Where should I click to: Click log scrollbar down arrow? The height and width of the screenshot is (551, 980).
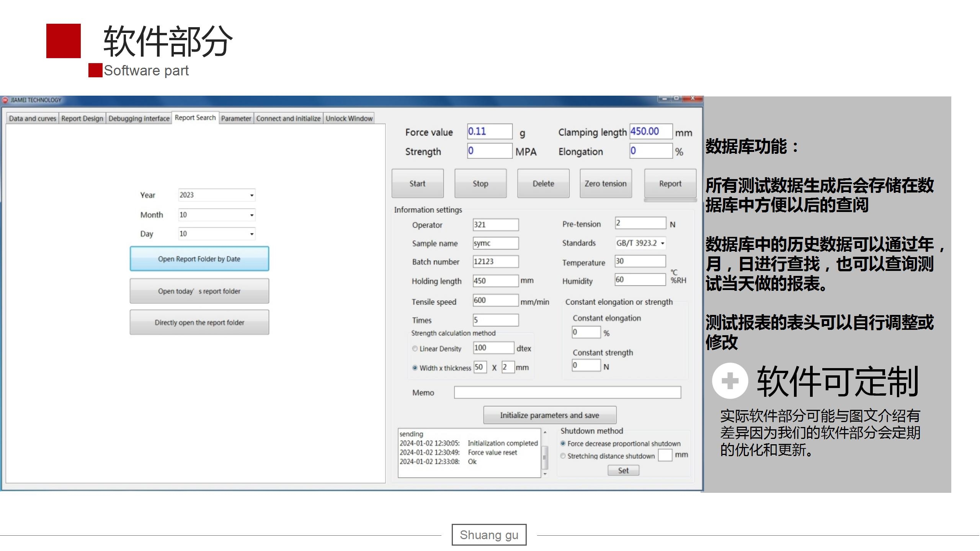[545, 474]
